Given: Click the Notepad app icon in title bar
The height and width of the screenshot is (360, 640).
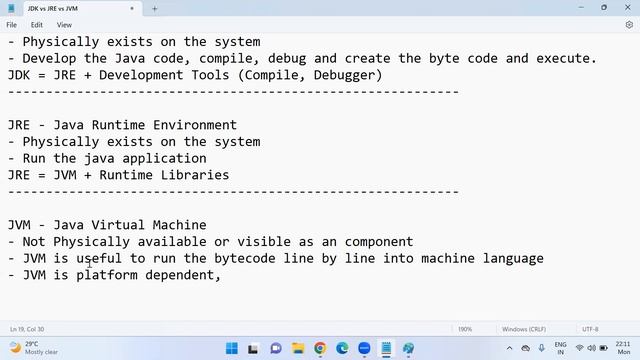Looking at the screenshot, I should 11,8.
